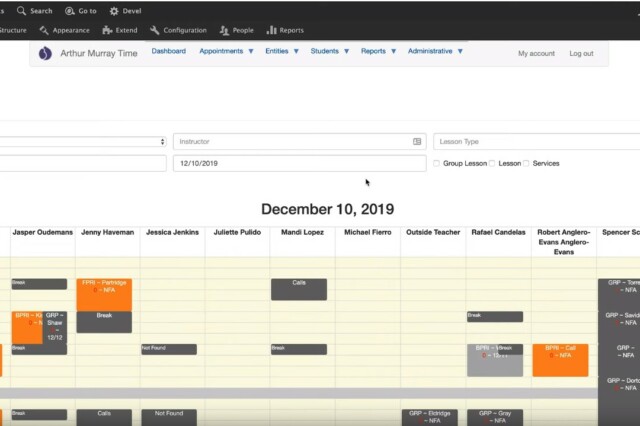The image size is (640, 426).
Task: Open the Entities menu
Action: pos(281,51)
